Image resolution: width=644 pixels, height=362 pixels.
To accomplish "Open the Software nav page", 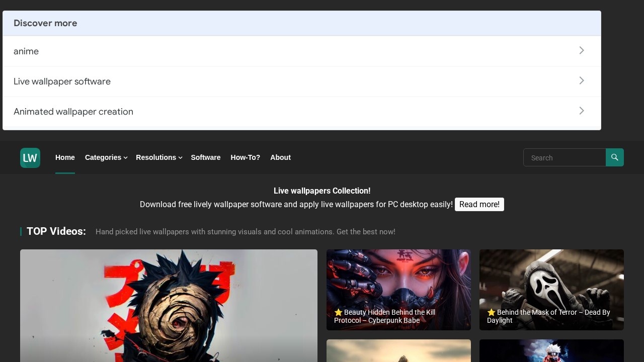I will coord(206,157).
